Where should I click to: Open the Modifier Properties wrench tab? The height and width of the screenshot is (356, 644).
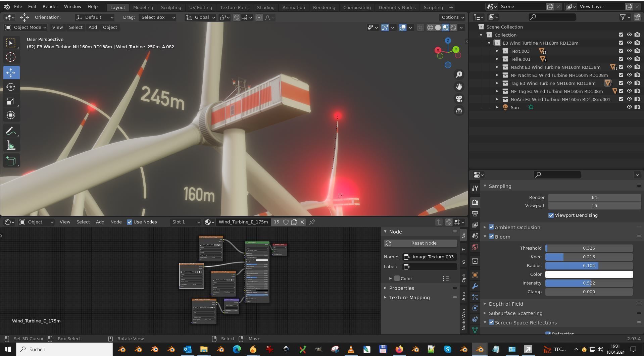click(475, 286)
